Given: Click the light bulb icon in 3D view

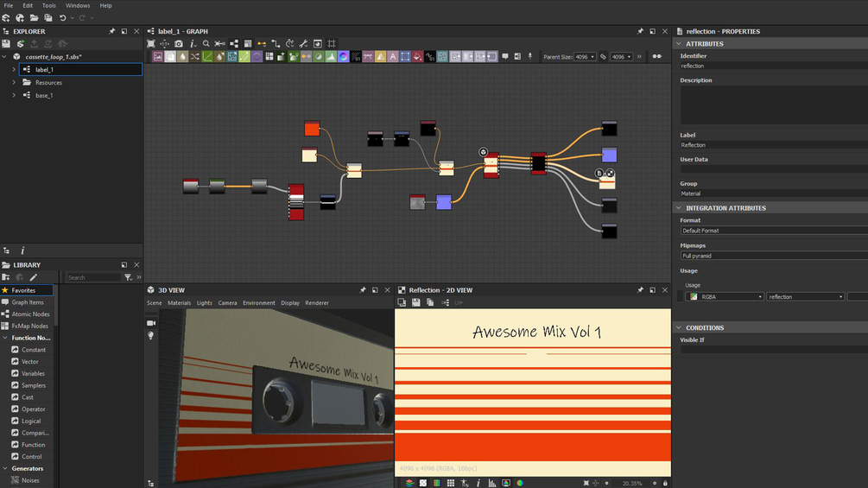Looking at the screenshot, I should pos(150,336).
